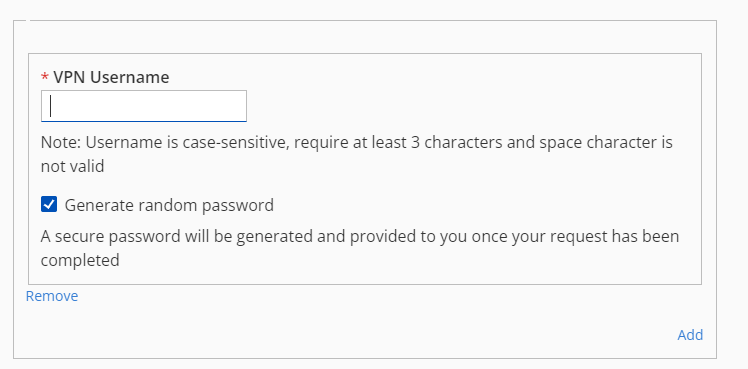Click the red required asterisk marker
The width and height of the screenshot is (748, 369).
[45, 77]
